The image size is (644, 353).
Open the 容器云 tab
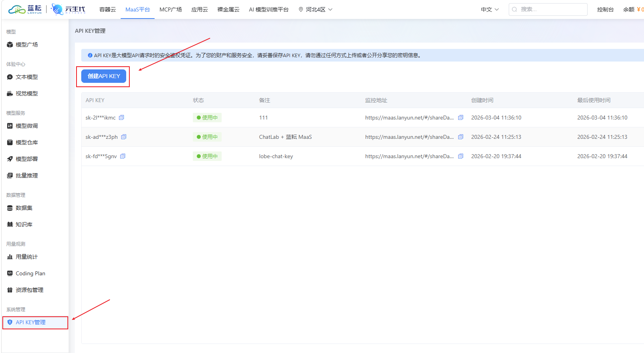click(108, 9)
